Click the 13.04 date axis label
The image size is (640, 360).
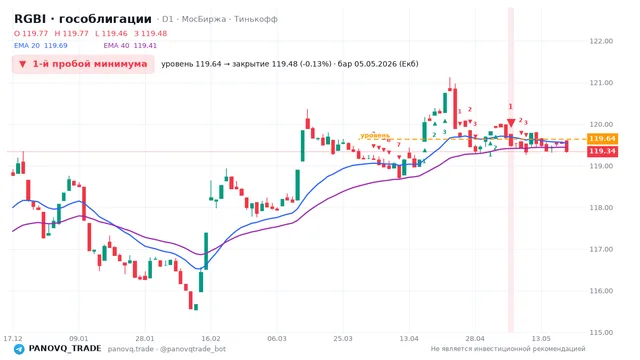pyautogui.click(x=409, y=339)
